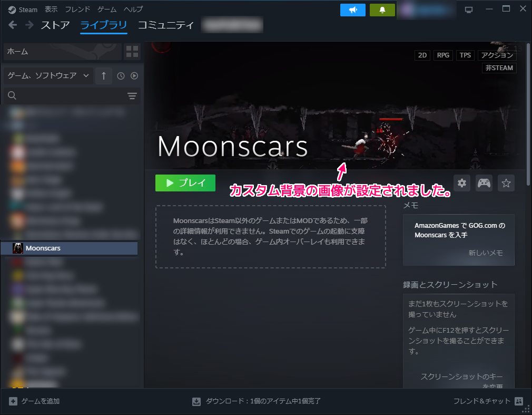
Task: Open controller settings gamepad icon
Action: (x=484, y=183)
